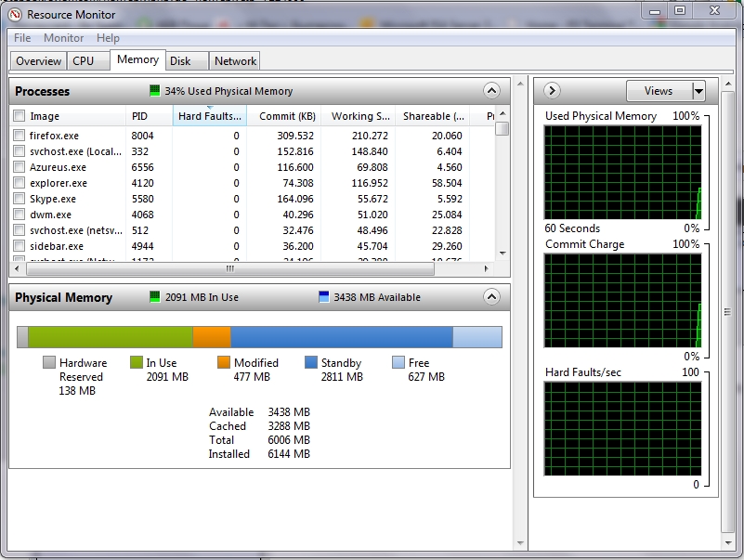Click the orange Modified segment of memory bar
The height and width of the screenshot is (560, 744).
212,337
